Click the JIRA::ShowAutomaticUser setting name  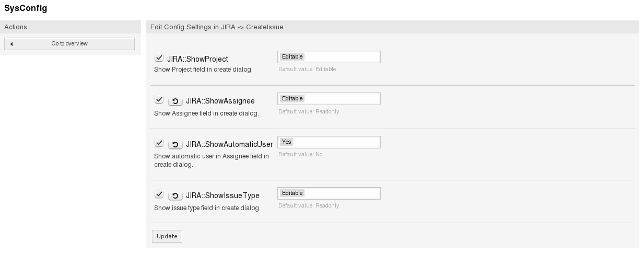pos(229,144)
